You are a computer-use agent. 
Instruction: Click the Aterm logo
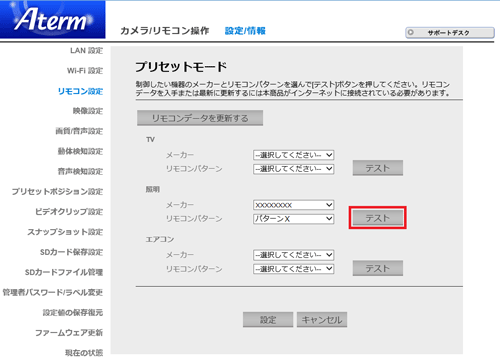point(53,19)
